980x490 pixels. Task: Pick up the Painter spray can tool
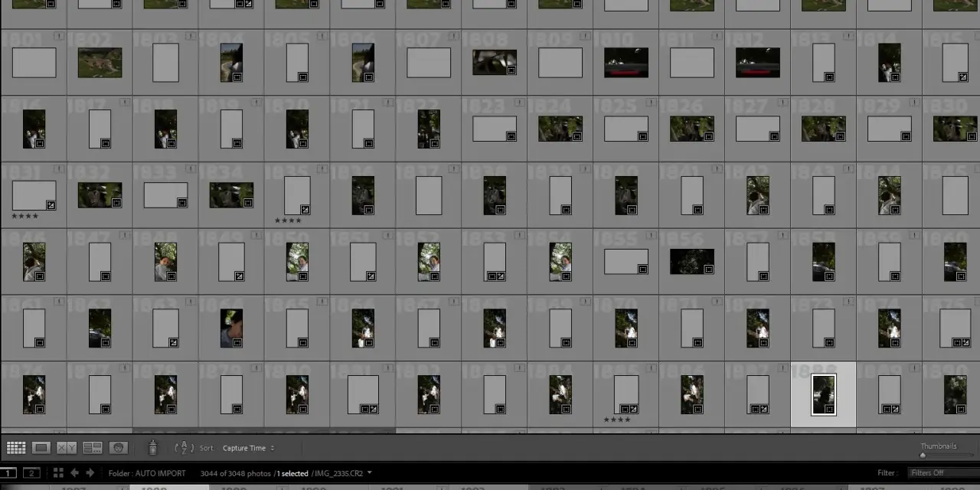point(152,448)
